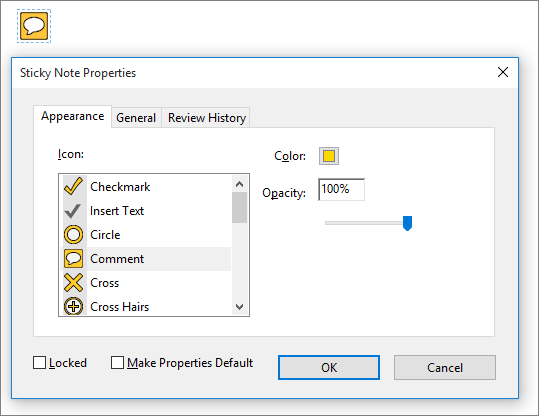Click the icon list's up arrow

coord(240,184)
